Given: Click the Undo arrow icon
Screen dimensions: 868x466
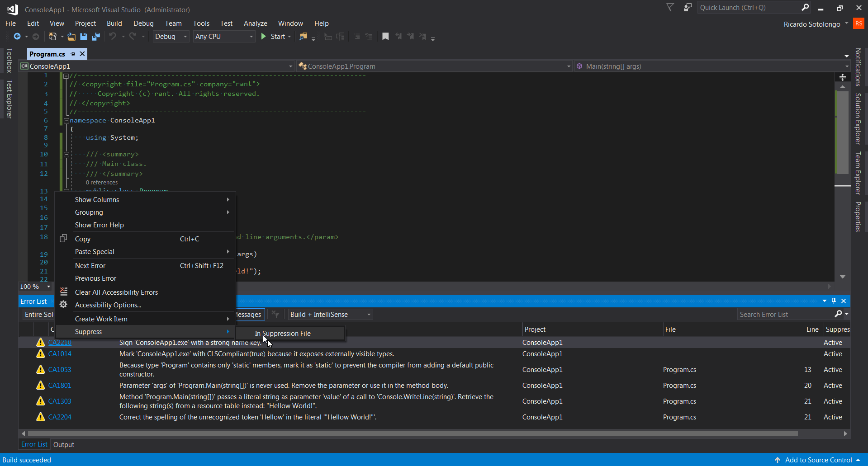Looking at the screenshot, I should [x=113, y=37].
